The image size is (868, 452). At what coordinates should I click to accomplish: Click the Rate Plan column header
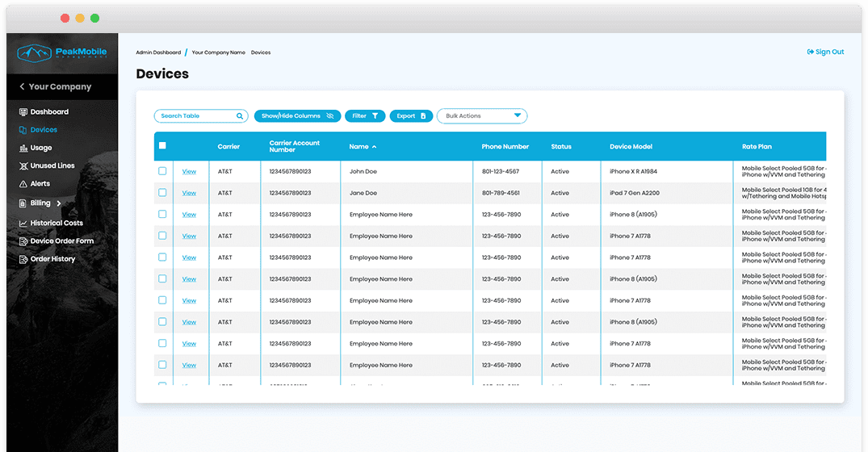click(757, 147)
